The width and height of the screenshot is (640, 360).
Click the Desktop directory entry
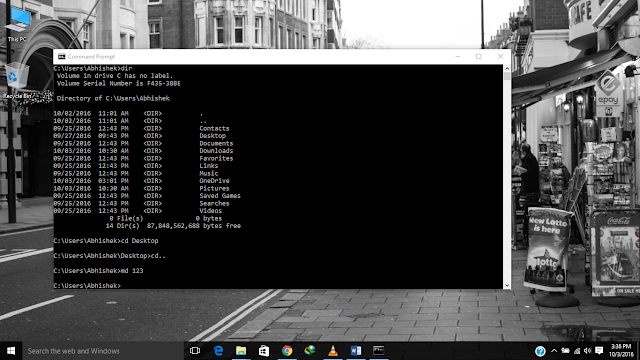212,136
